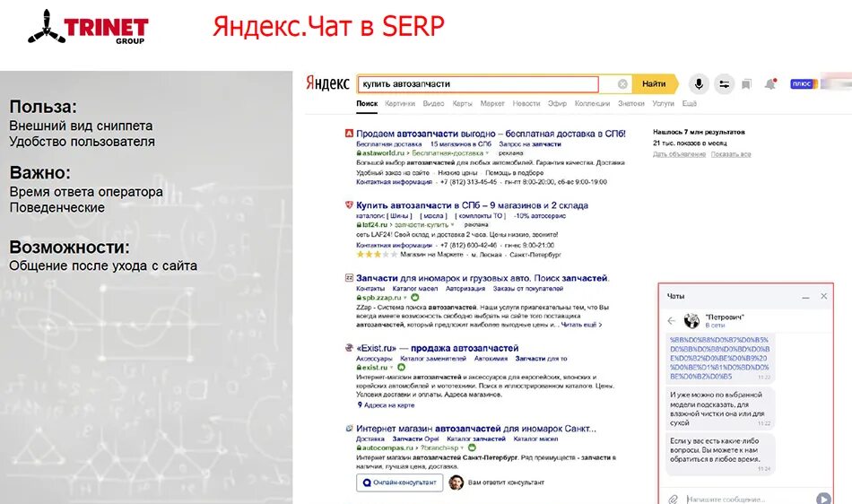Click the autocompas result favicon
Viewport: 852px width, 504px height.
coord(349,428)
